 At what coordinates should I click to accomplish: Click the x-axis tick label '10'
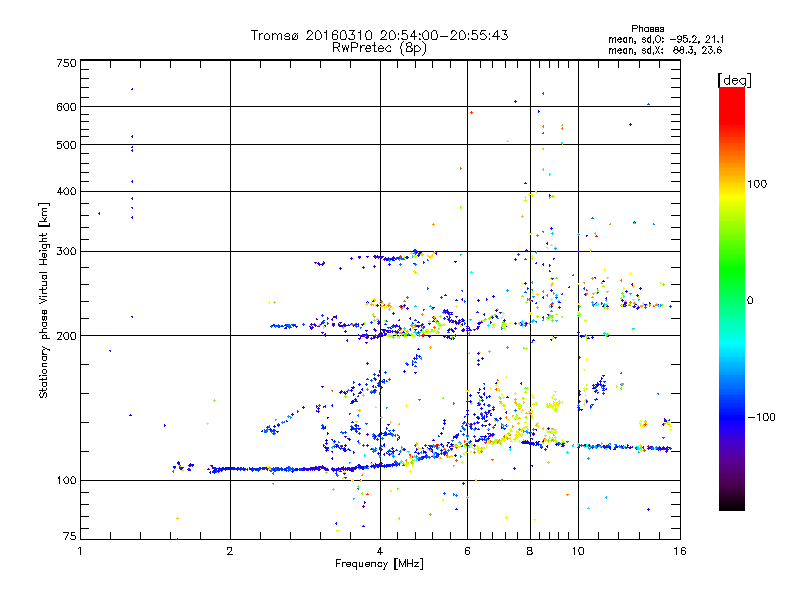tap(578, 551)
